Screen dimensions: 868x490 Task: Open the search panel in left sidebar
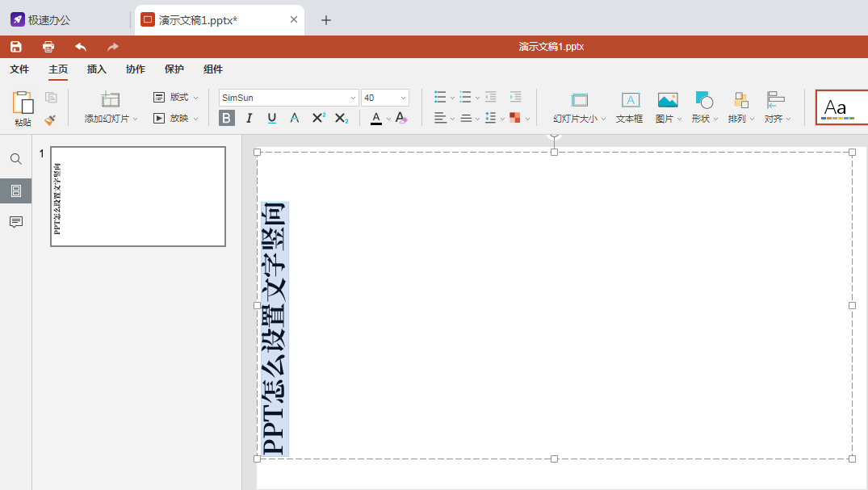pos(15,159)
